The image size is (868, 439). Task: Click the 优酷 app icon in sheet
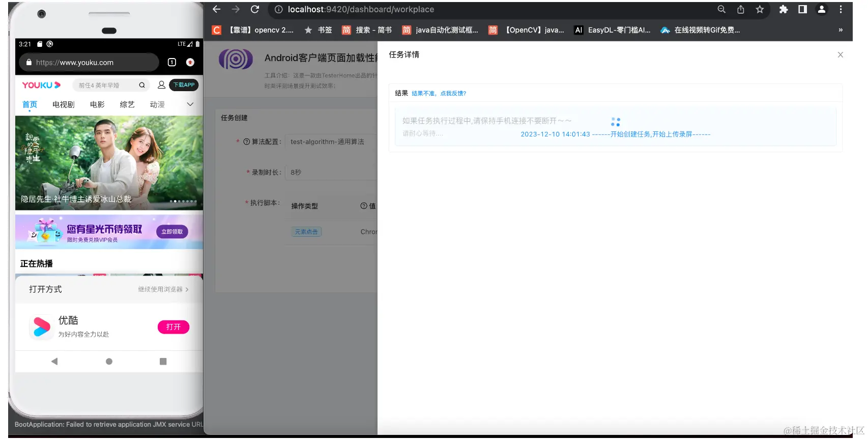[x=42, y=327]
